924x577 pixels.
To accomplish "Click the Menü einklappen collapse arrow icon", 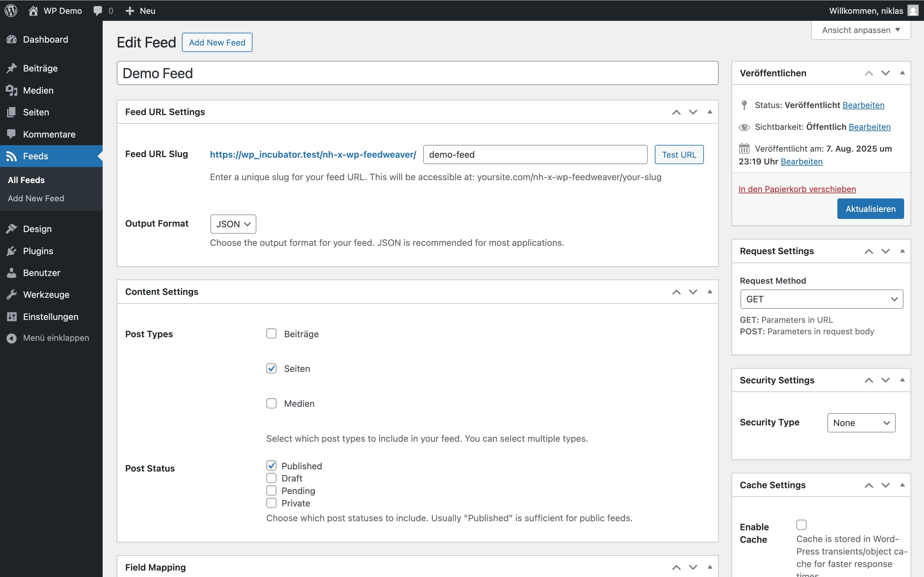I will [12, 338].
